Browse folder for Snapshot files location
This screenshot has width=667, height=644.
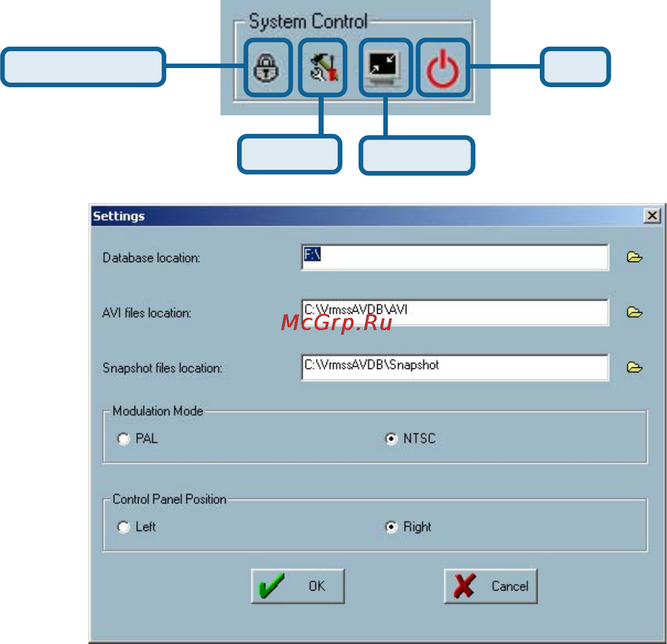[634, 367]
